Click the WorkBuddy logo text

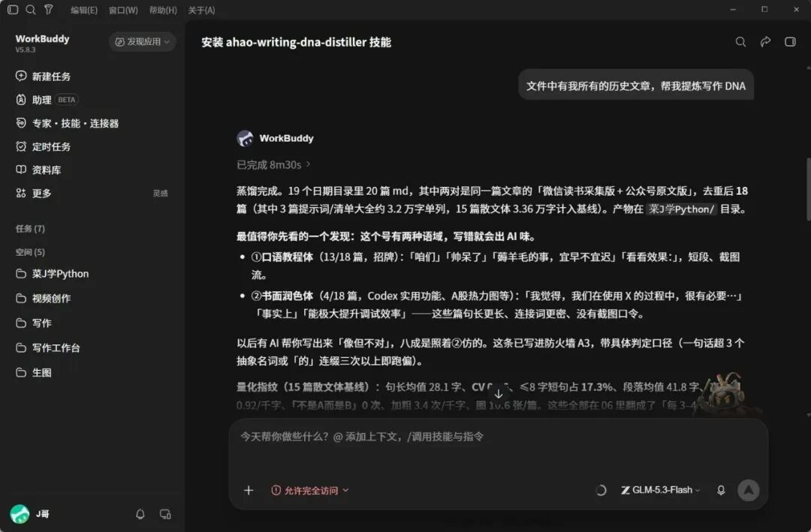click(42, 39)
